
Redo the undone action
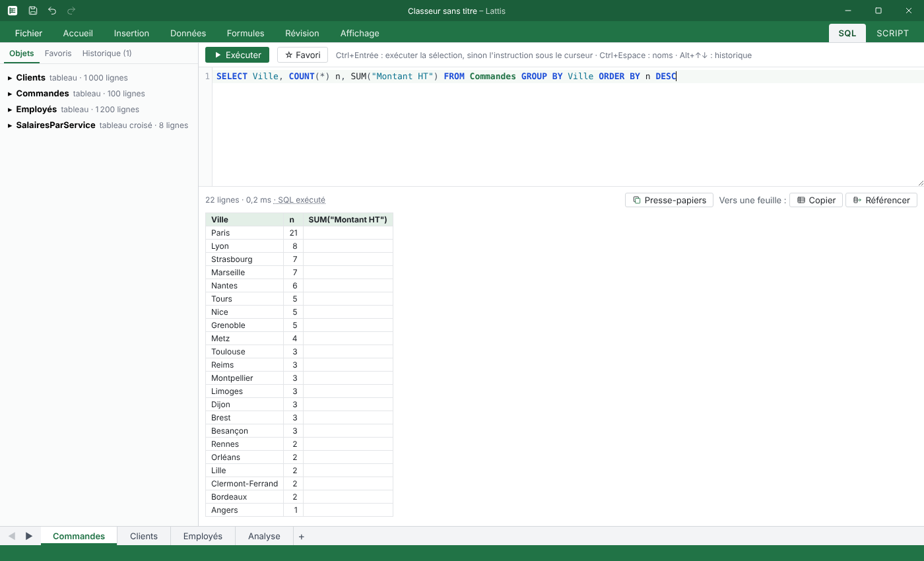71,11
